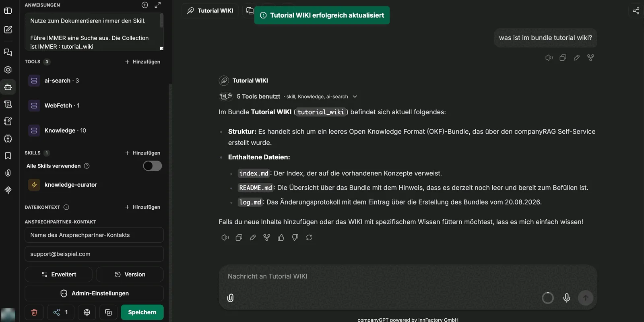Open Admin-Einstellungen
The width and height of the screenshot is (644, 322).
[x=94, y=293]
